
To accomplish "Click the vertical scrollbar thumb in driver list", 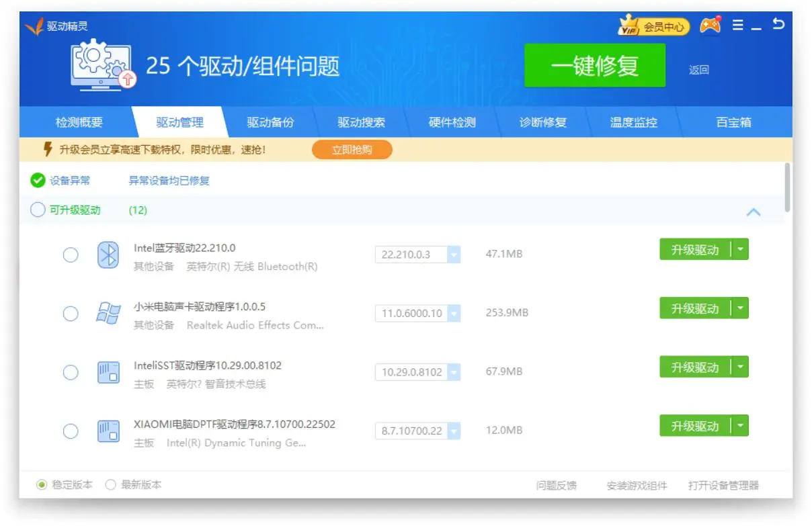I will coord(787,188).
